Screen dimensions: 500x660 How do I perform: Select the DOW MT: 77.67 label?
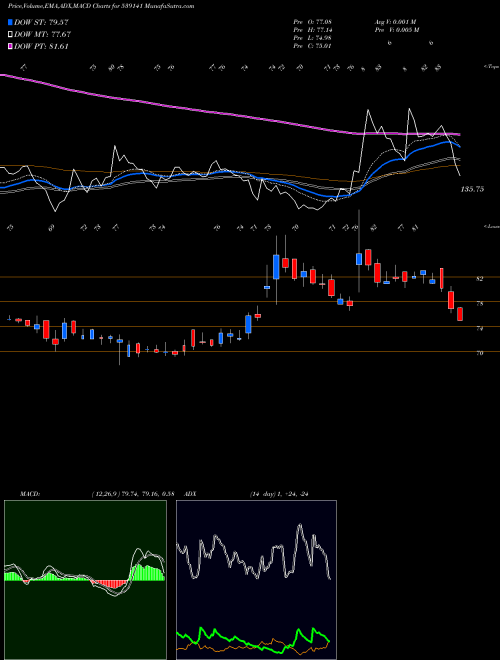click(x=42, y=35)
